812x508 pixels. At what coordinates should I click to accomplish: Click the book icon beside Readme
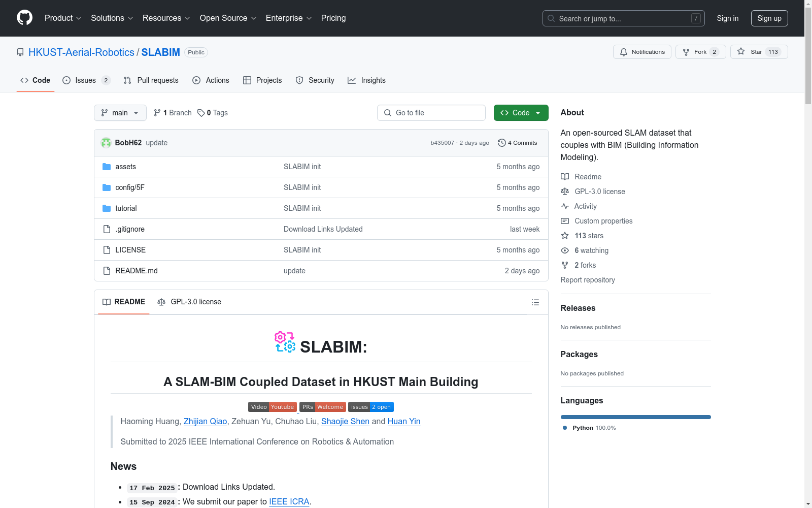tap(565, 177)
